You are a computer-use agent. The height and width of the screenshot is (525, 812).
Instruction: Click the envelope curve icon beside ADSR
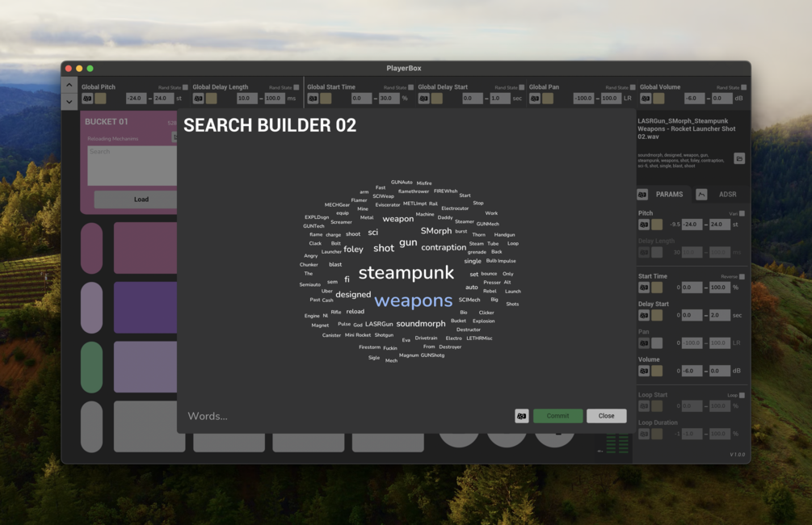pos(701,194)
